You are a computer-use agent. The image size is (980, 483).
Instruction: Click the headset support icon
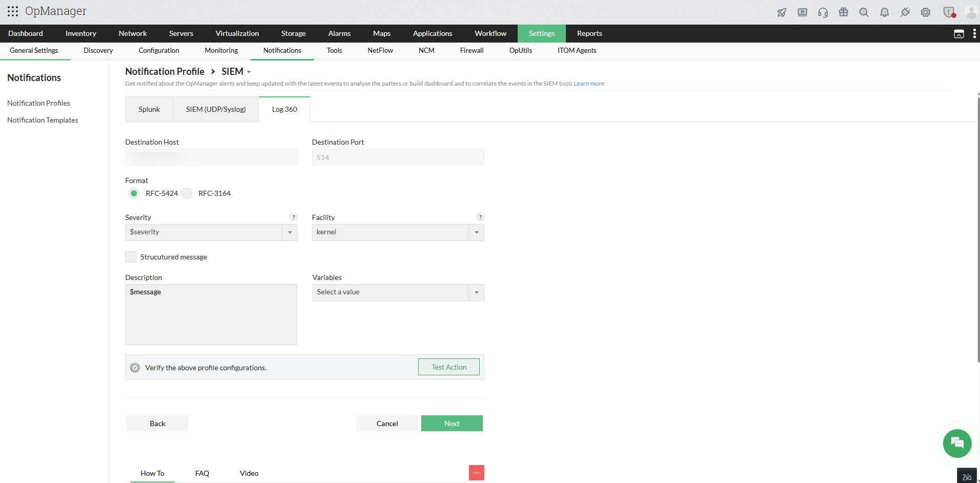823,12
